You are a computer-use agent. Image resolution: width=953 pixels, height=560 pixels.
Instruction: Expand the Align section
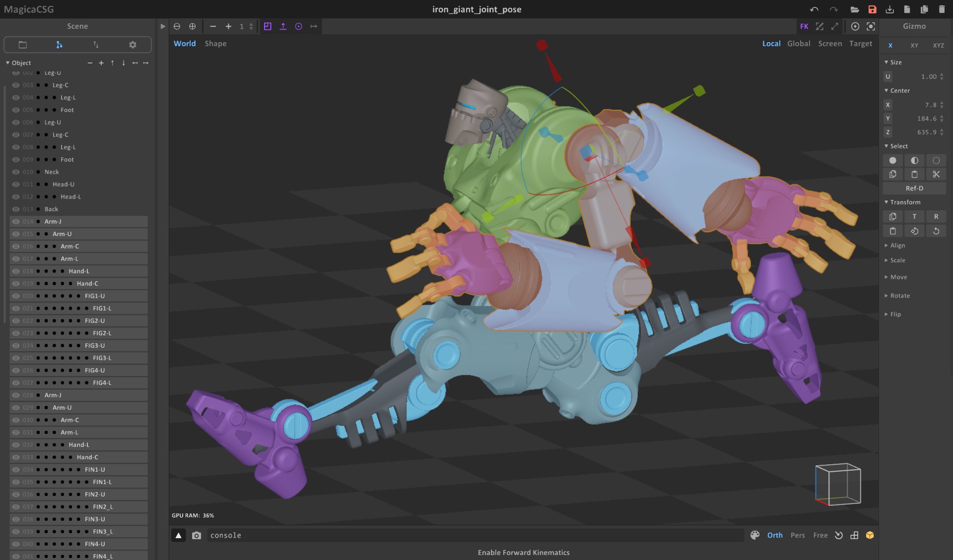(897, 246)
